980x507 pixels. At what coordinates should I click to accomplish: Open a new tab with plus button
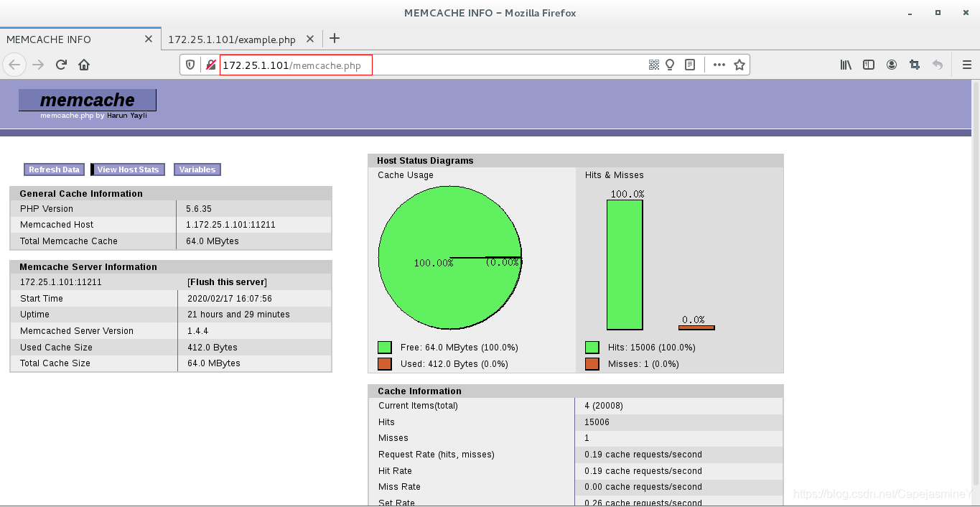[x=335, y=39]
